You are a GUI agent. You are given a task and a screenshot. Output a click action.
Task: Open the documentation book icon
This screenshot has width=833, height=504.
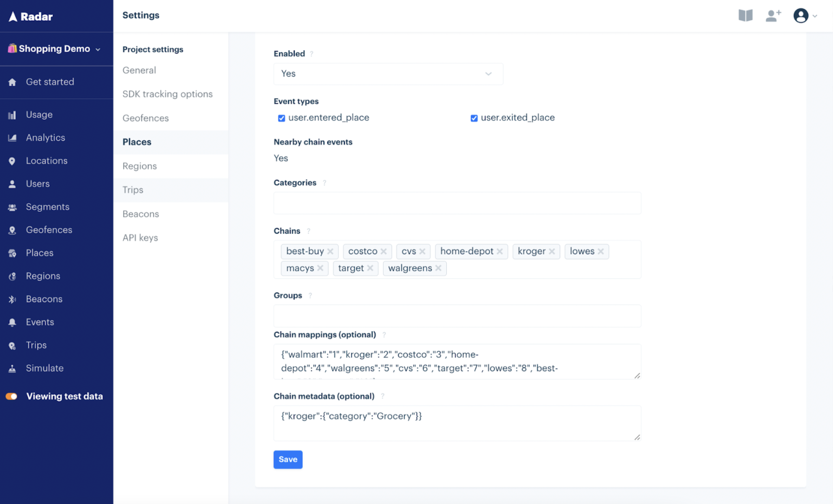[x=745, y=16]
